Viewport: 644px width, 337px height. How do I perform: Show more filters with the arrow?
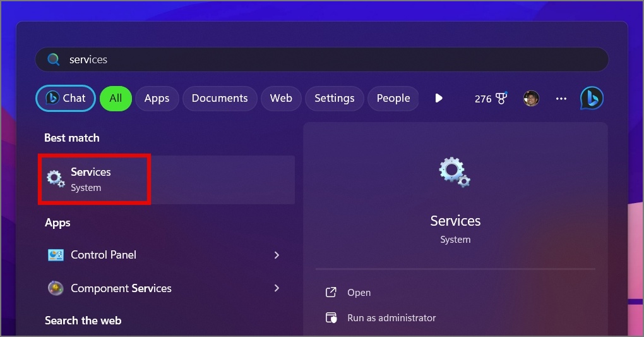[x=439, y=99]
